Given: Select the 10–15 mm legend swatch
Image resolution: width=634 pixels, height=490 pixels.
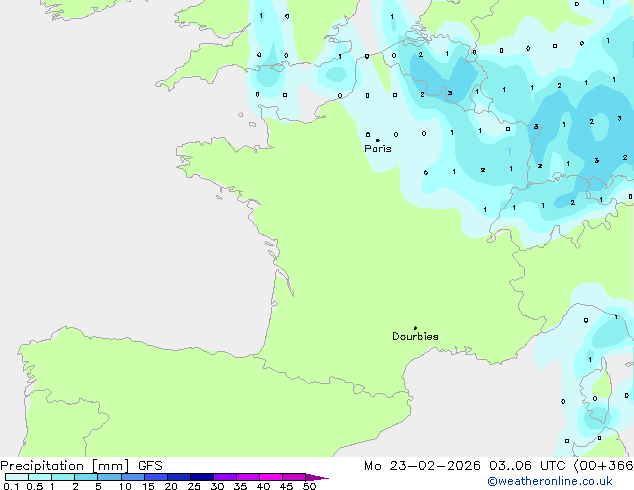Looking at the screenshot, I should (x=133, y=477).
